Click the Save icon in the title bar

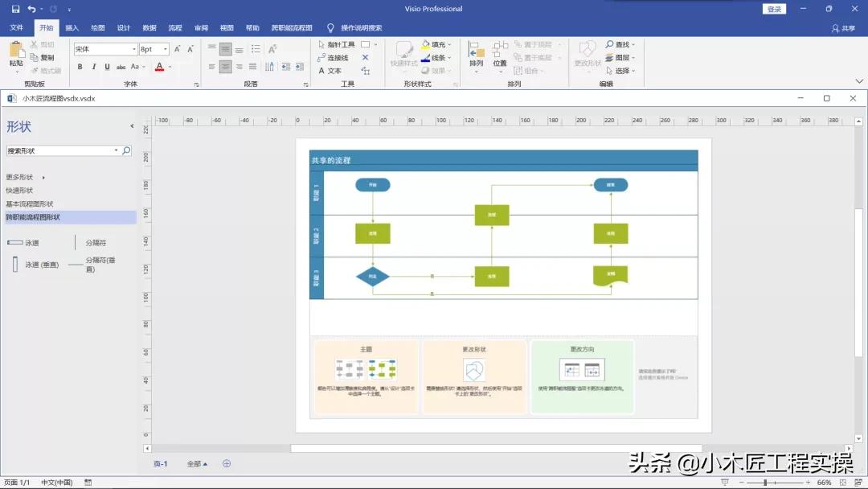(15, 9)
